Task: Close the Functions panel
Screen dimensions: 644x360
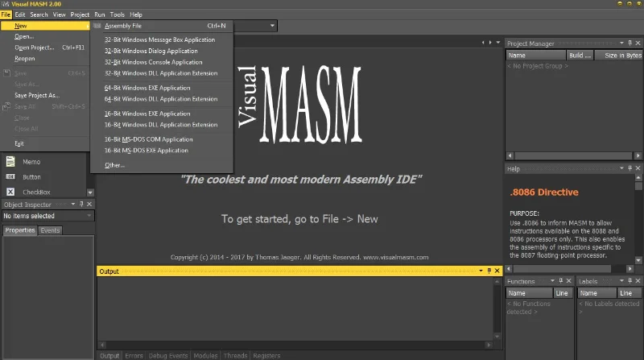Action: click(x=569, y=281)
